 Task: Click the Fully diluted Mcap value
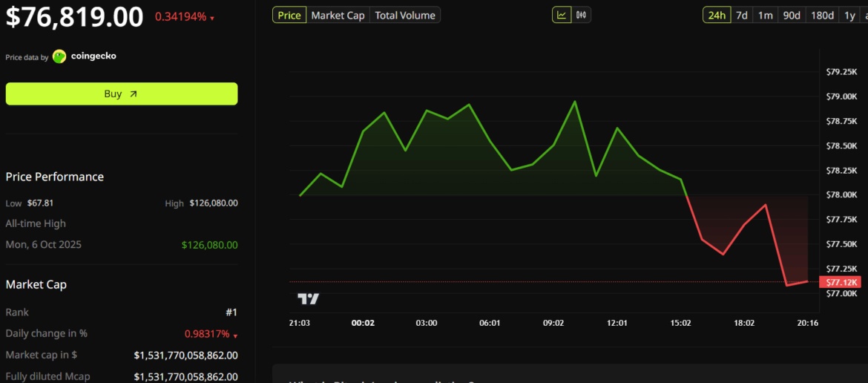click(186, 376)
